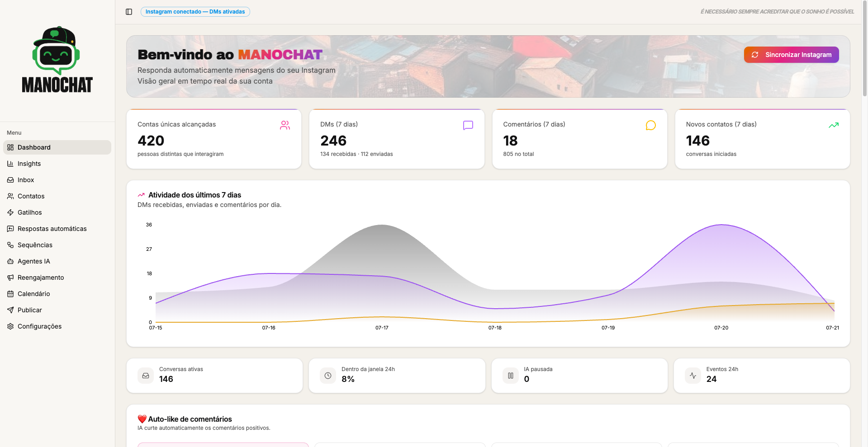
Task: Go to the Inbox page
Action: [57, 180]
